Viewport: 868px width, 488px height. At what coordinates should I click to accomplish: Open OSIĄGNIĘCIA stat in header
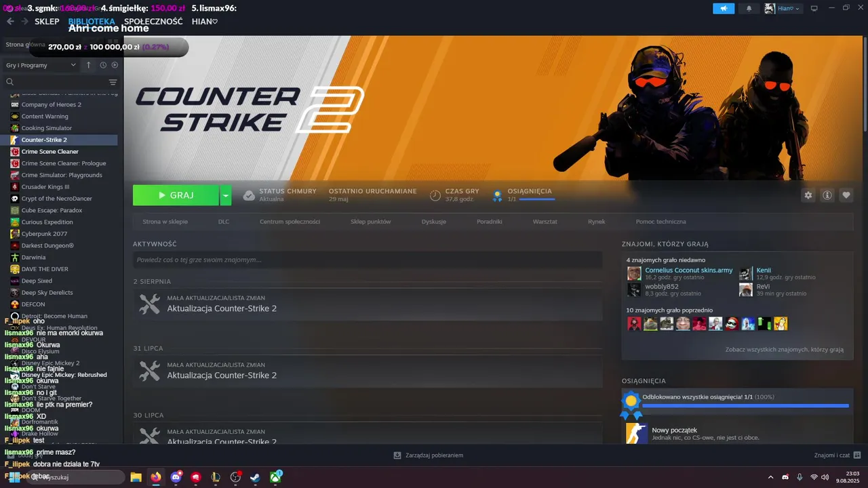tap(523, 195)
